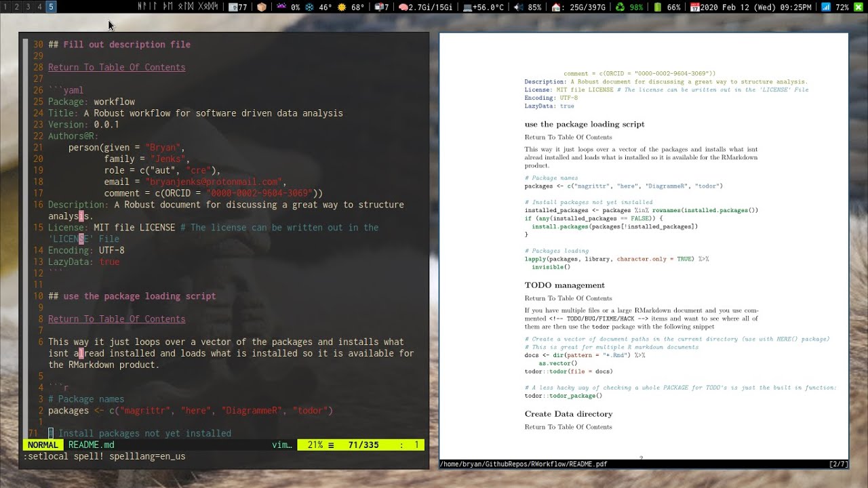This screenshot has width=868, height=488.
Task: Follow first Return To Table Of Contents link in vim
Action: 117,67
